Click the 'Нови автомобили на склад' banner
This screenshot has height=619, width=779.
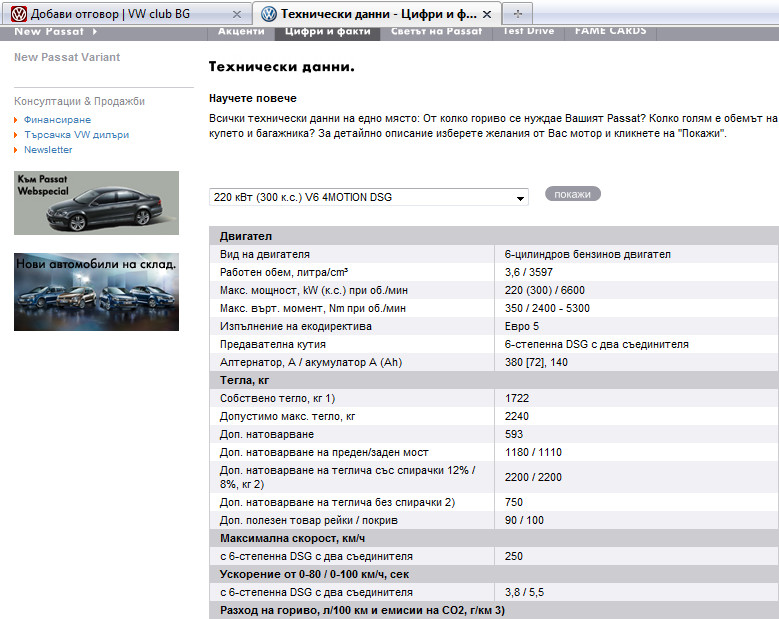[96, 291]
